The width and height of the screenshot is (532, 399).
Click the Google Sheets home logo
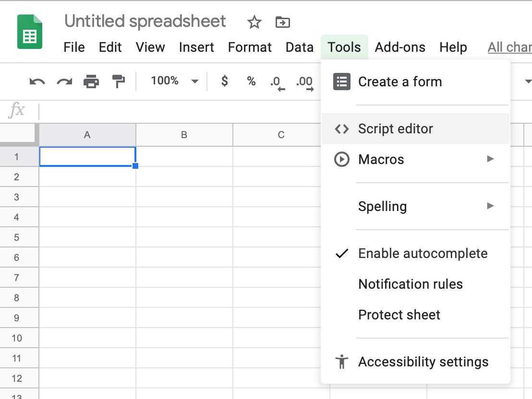(30, 32)
